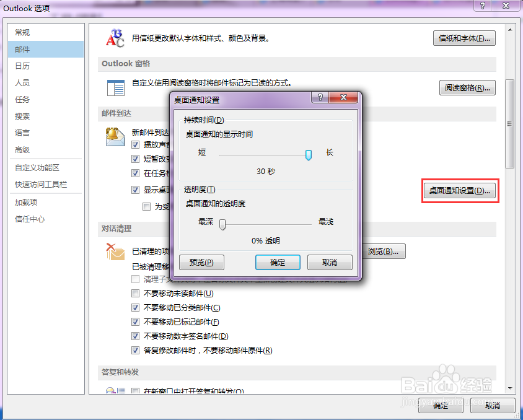Image resolution: width=523 pixels, height=420 pixels.
Task: Click 预览(P) in notification settings dialog
Action: click(x=201, y=262)
